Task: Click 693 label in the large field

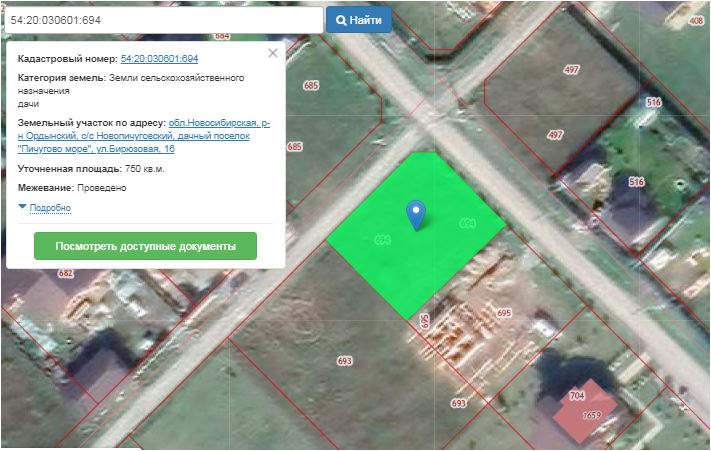Action: point(345,360)
